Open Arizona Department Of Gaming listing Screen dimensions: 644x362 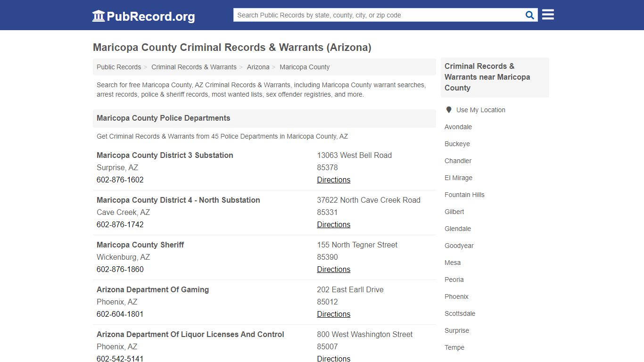tap(153, 289)
